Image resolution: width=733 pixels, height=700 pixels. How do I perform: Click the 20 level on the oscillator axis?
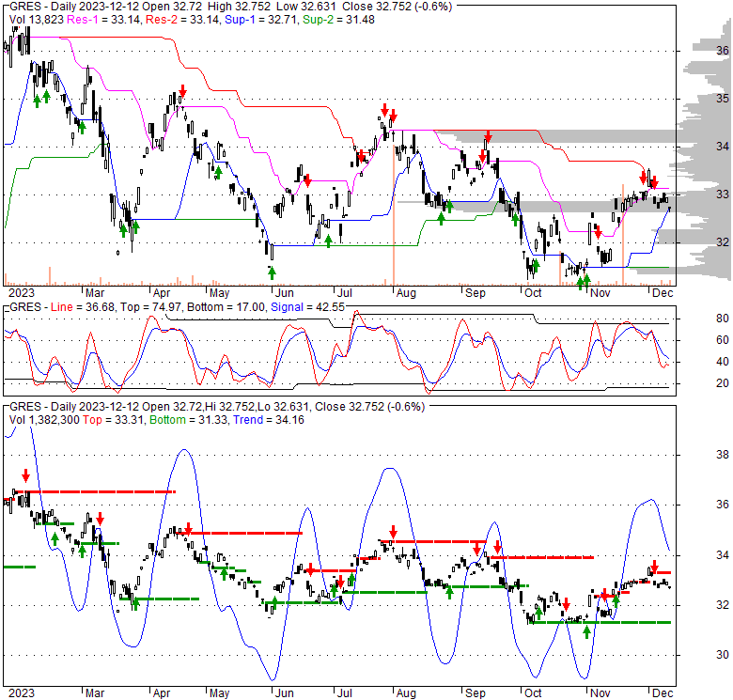tap(723, 383)
